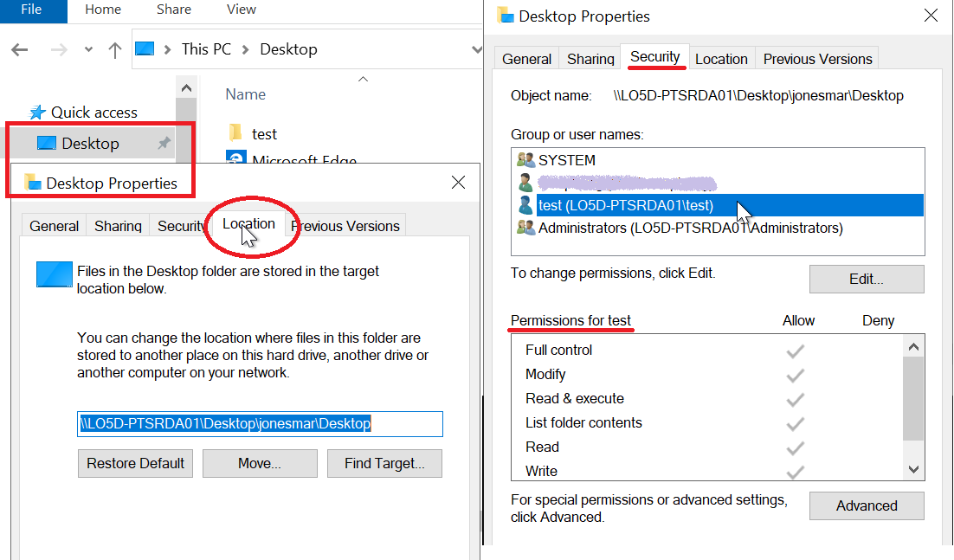
Task: Click the Edit button to change permissions
Action: [x=866, y=279]
